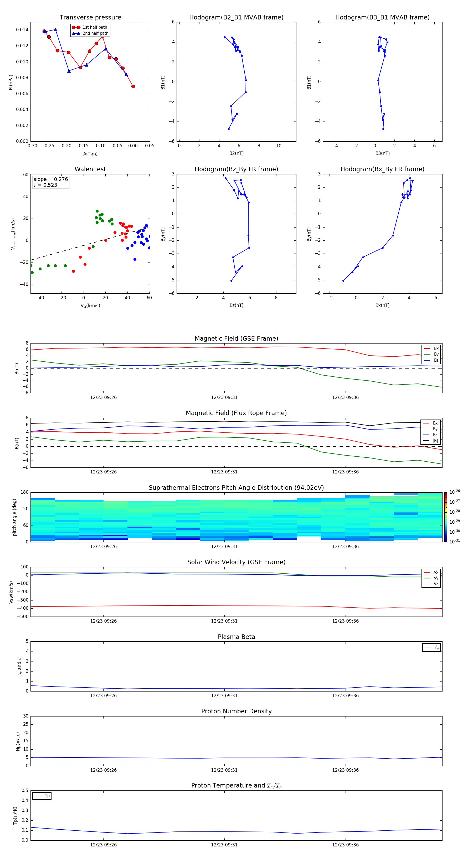Screen dimensions: 473x868
Task: Click the colorbar tick label 10^-26
Action: [x=455, y=492]
